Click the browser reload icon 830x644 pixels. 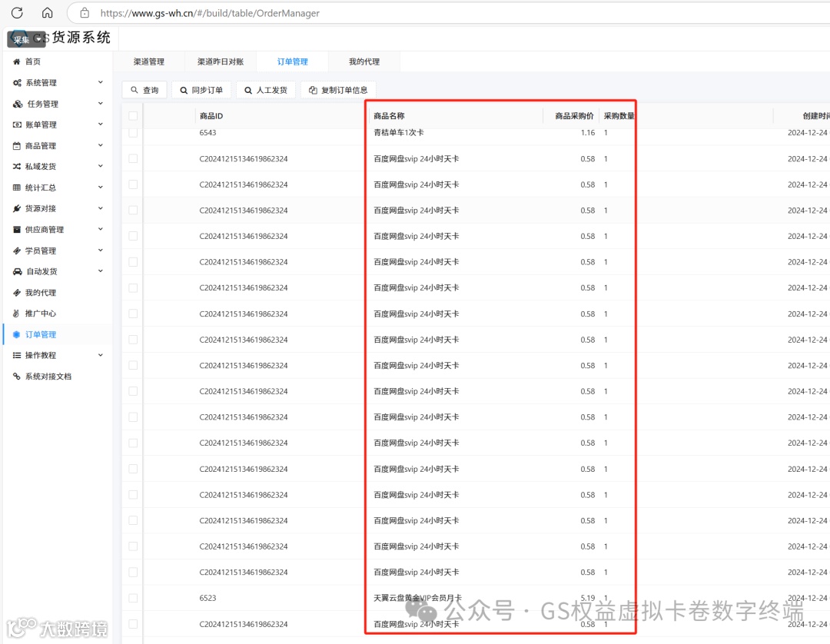tap(17, 13)
